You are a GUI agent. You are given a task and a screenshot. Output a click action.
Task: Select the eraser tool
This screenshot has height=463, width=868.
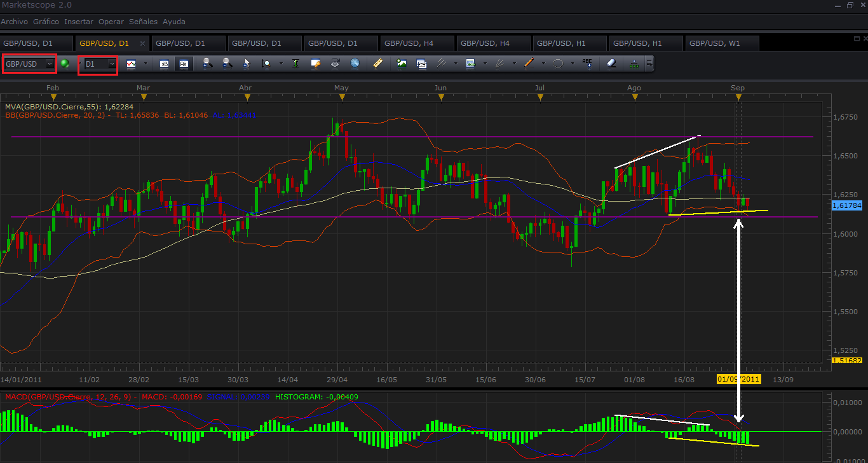611,64
